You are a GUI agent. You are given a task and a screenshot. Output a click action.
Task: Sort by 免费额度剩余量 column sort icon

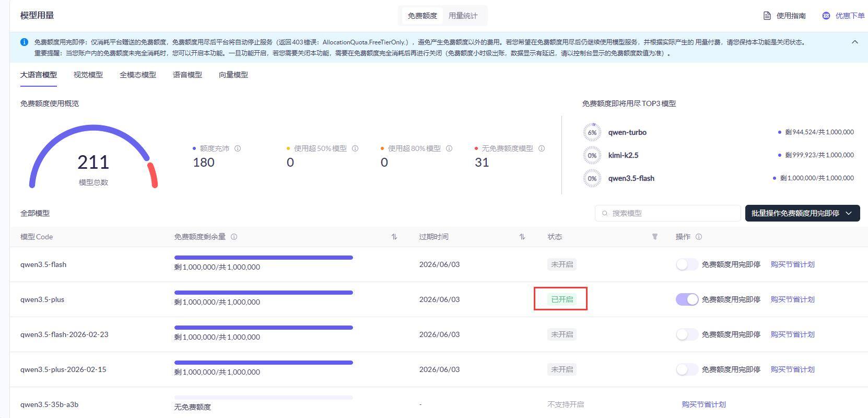coord(394,237)
